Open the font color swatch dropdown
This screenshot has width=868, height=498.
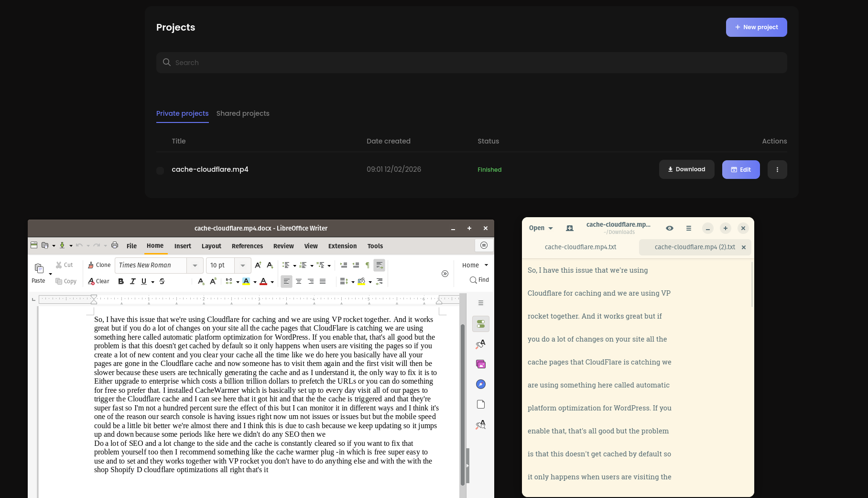271,281
